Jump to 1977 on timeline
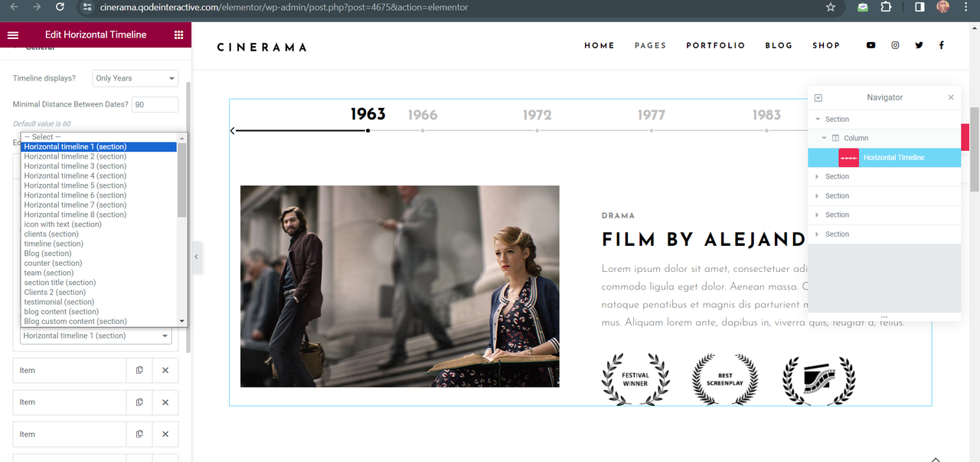This screenshot has width=980, height=462. 652,115
